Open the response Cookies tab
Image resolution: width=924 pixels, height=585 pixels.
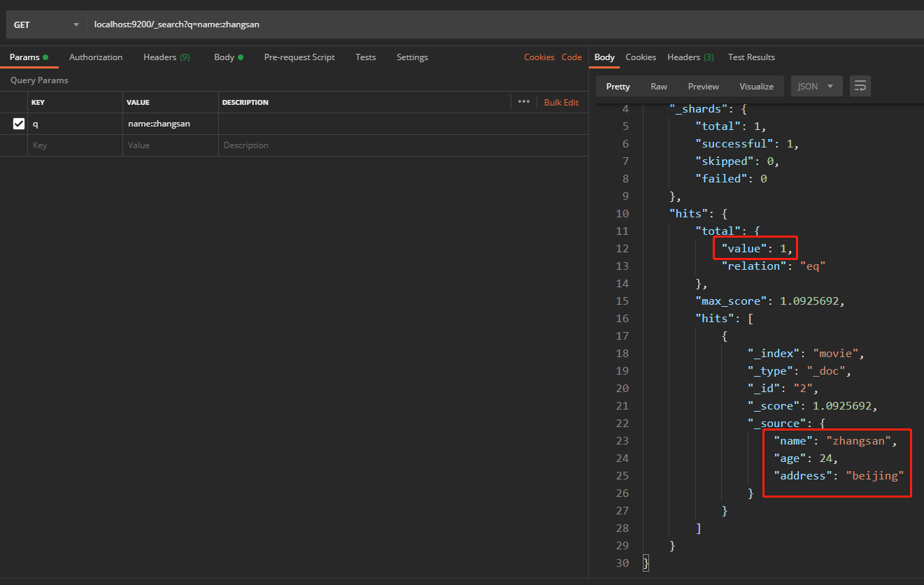(641, 57)
